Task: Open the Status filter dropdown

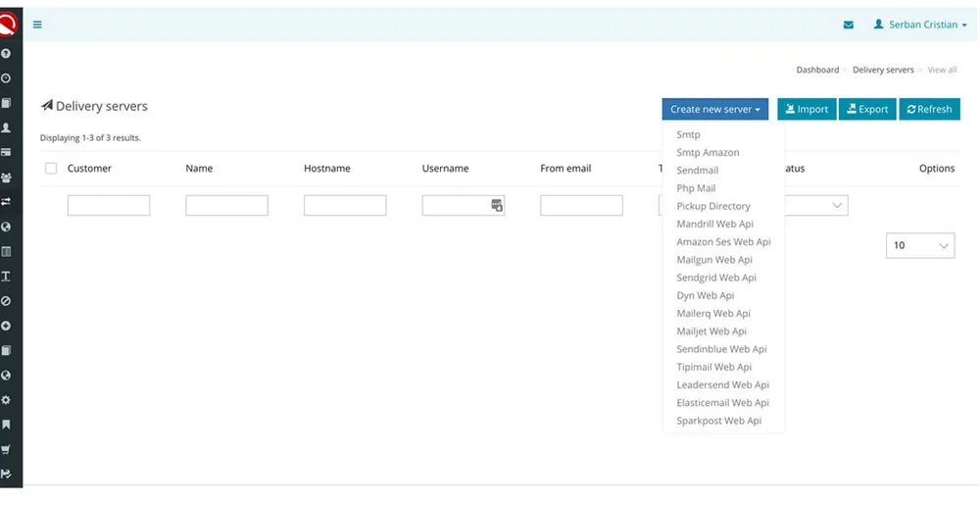Action: (x=816, y=205)
